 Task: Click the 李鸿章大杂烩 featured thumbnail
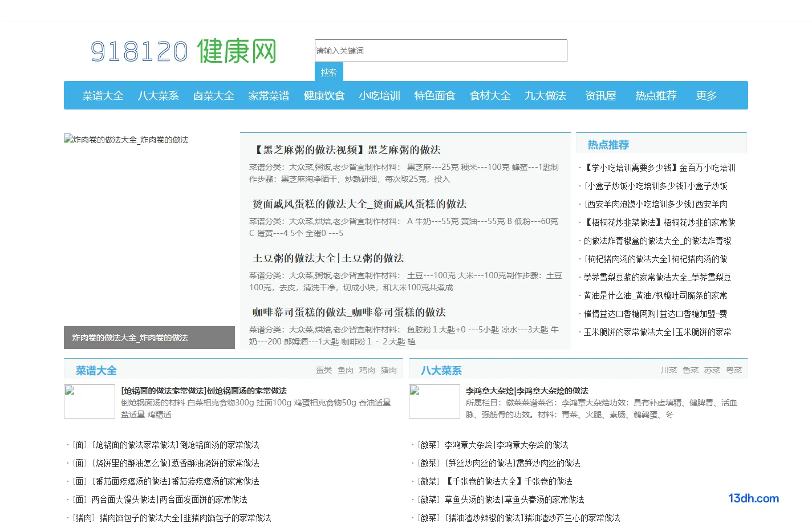point(435,401)
